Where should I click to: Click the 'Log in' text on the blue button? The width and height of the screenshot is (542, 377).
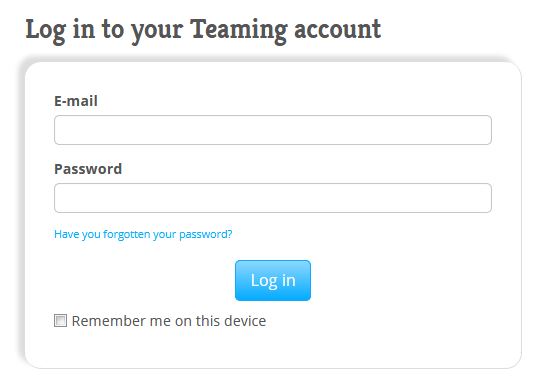(x=273, y=281)
